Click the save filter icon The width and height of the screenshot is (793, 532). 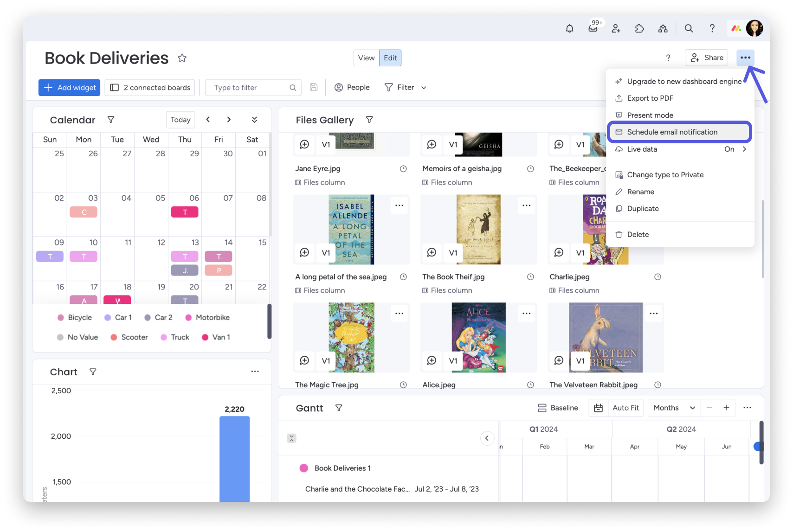coord(314,87)
